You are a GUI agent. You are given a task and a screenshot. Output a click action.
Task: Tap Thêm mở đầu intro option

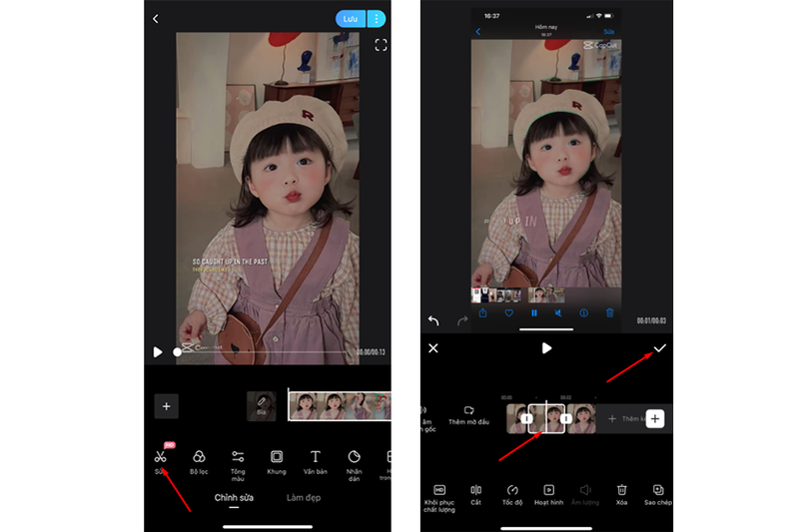click(468, 415)
